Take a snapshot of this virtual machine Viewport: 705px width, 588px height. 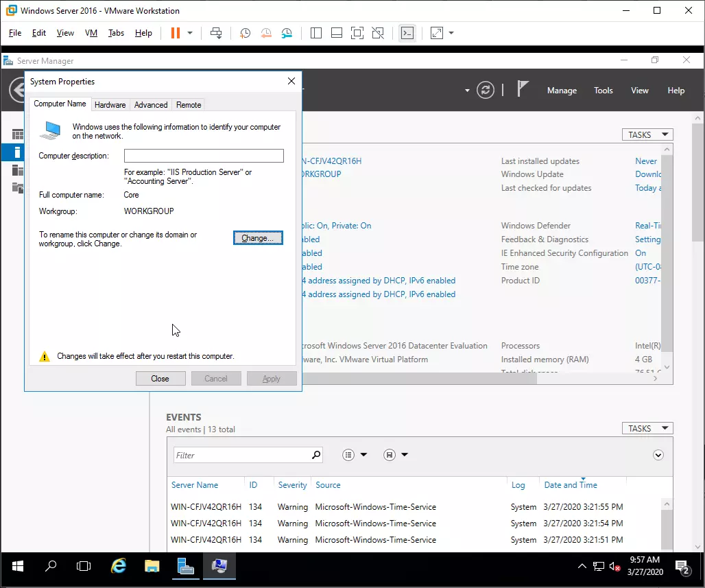[245, 33]
